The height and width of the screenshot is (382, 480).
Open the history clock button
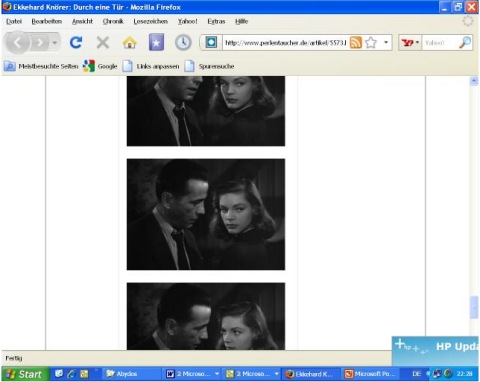[x=183, y=43]
